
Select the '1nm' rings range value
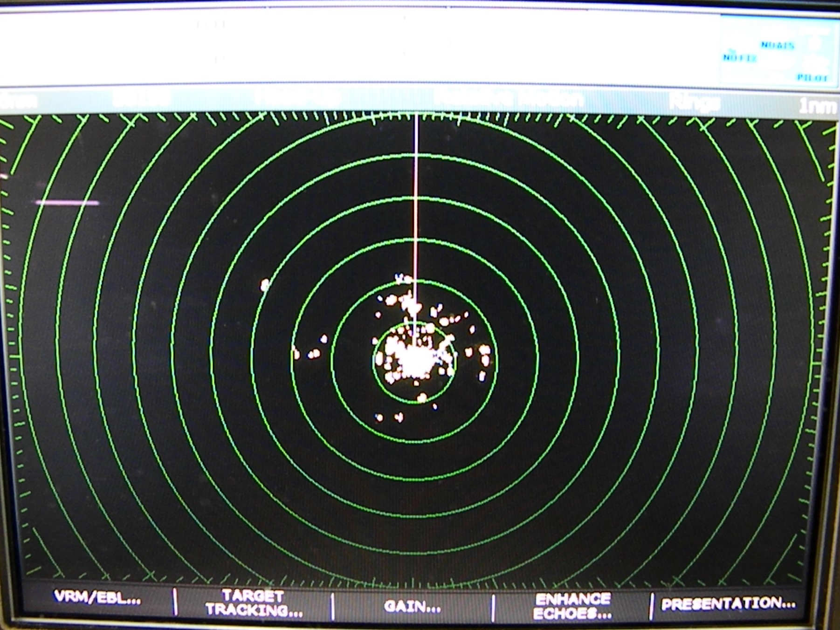pyautogui.click(x=817, y=106)
